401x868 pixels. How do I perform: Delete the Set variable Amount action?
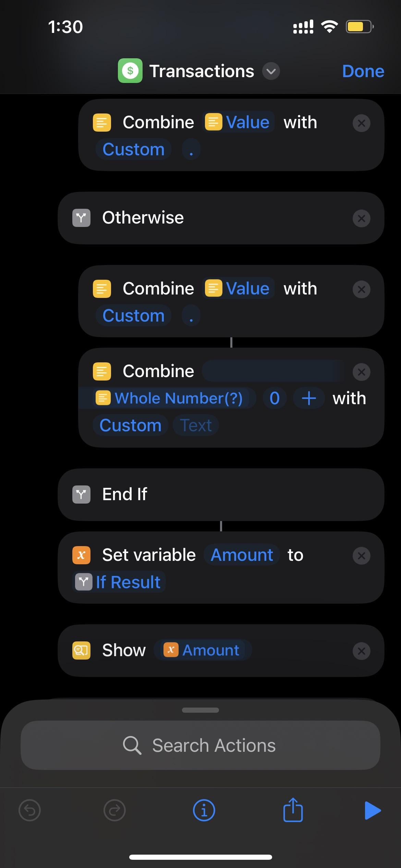pos(361,556)
